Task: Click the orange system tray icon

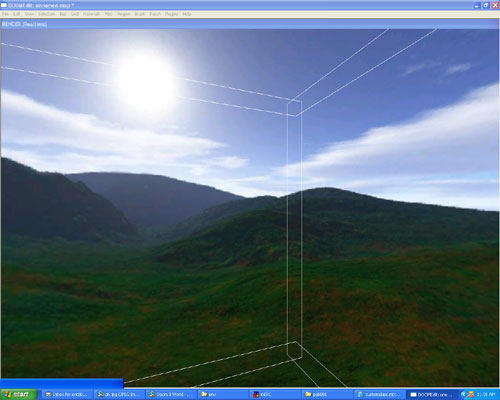Action: 471,394
